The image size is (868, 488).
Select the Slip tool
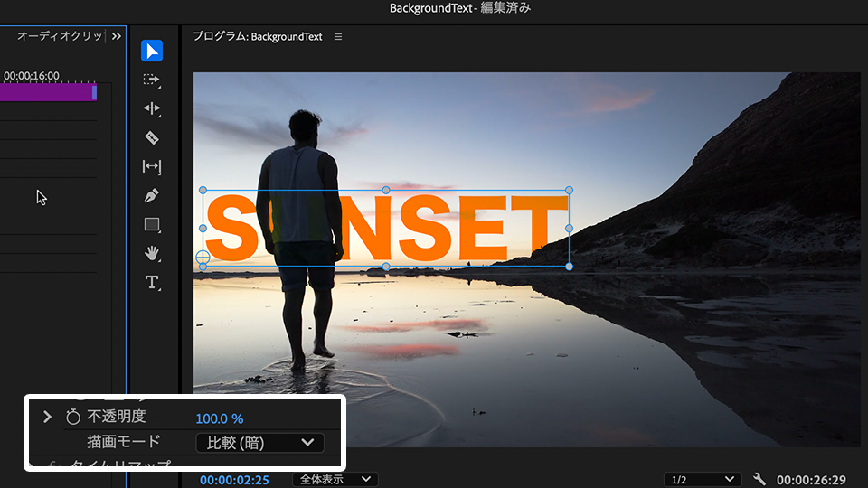click(x=152, y=166)
